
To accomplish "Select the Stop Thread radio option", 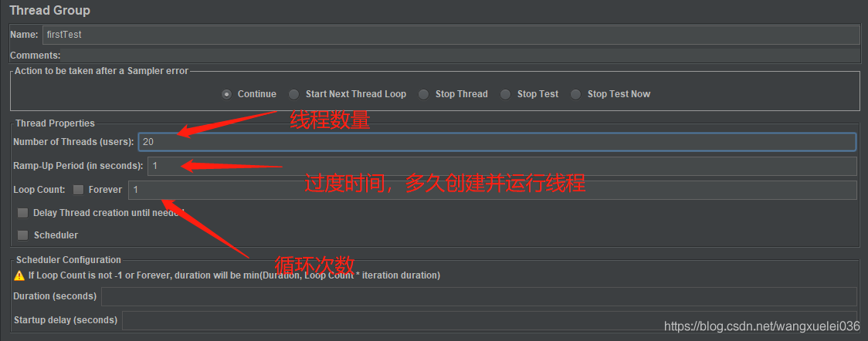I will tap(424, 94).
